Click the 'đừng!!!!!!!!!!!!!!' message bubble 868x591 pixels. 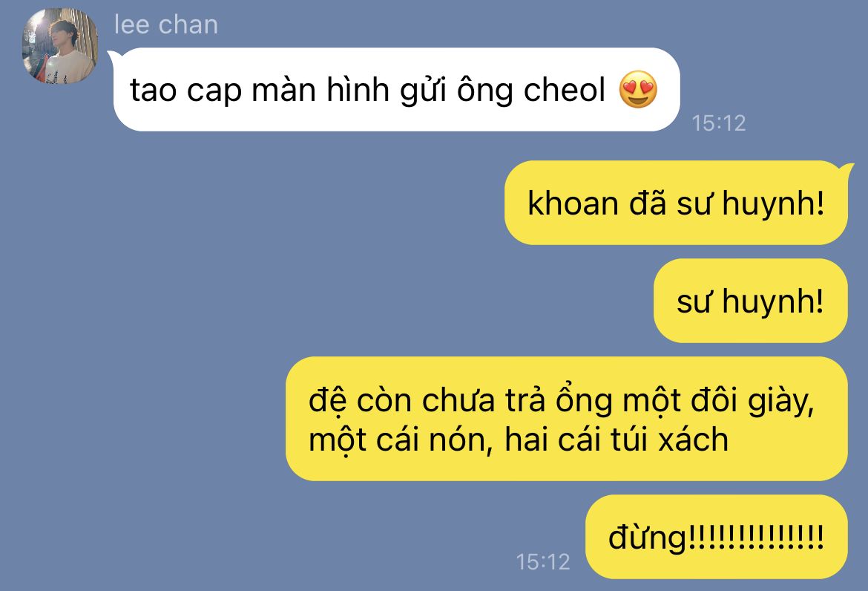point(717,537)
